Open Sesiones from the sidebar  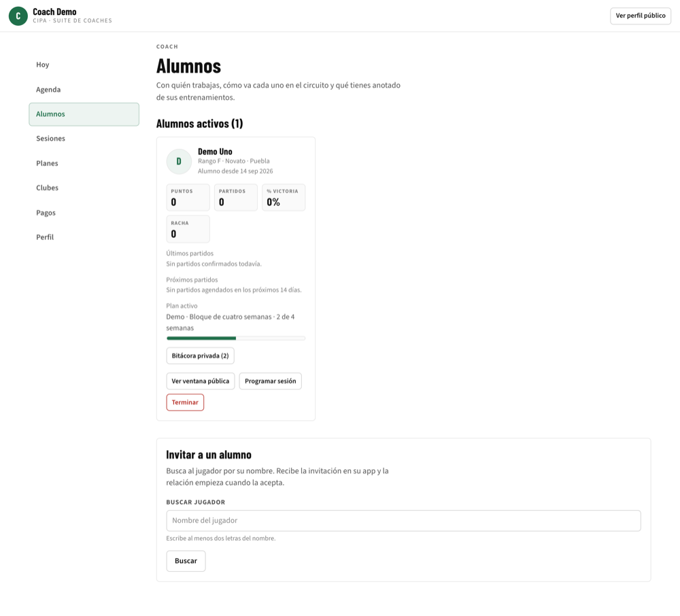coord(84,138)
